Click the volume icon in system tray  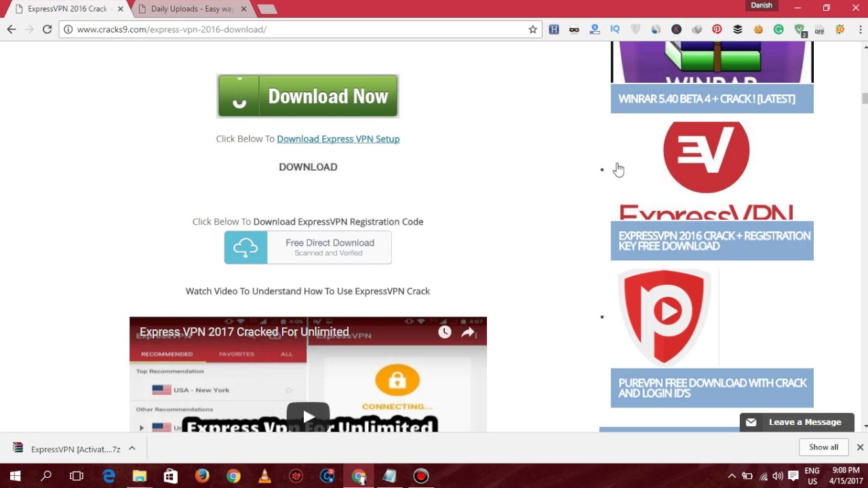778,476
